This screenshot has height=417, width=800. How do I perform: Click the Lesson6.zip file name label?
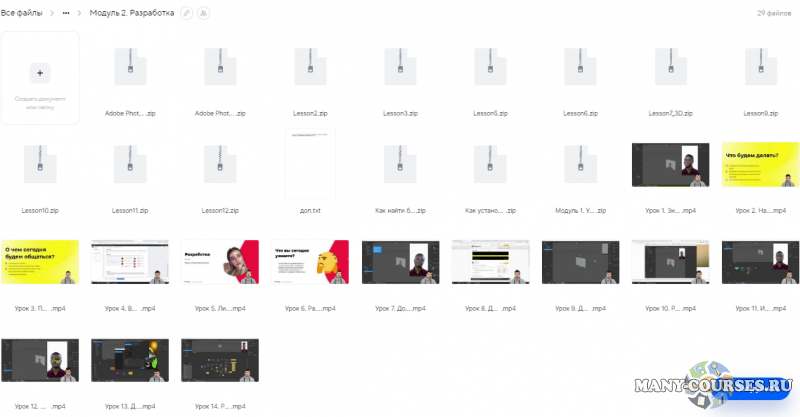pyautogui.click(x=580, y=114)
